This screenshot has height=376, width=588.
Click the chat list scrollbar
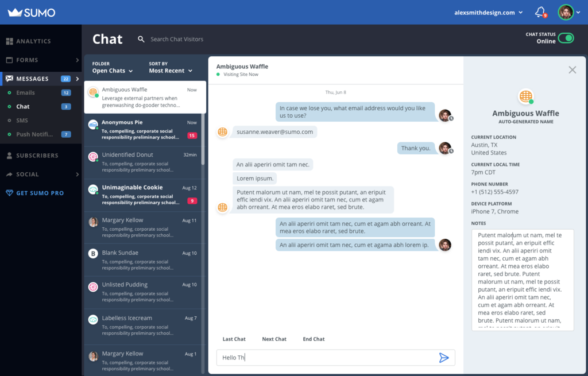pos(202,144)
